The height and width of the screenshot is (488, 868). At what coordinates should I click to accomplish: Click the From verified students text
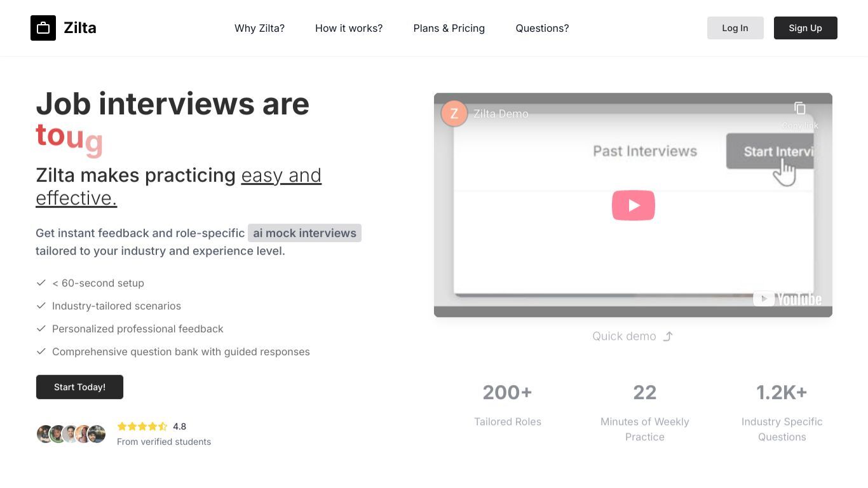click(x=164, y=442)
